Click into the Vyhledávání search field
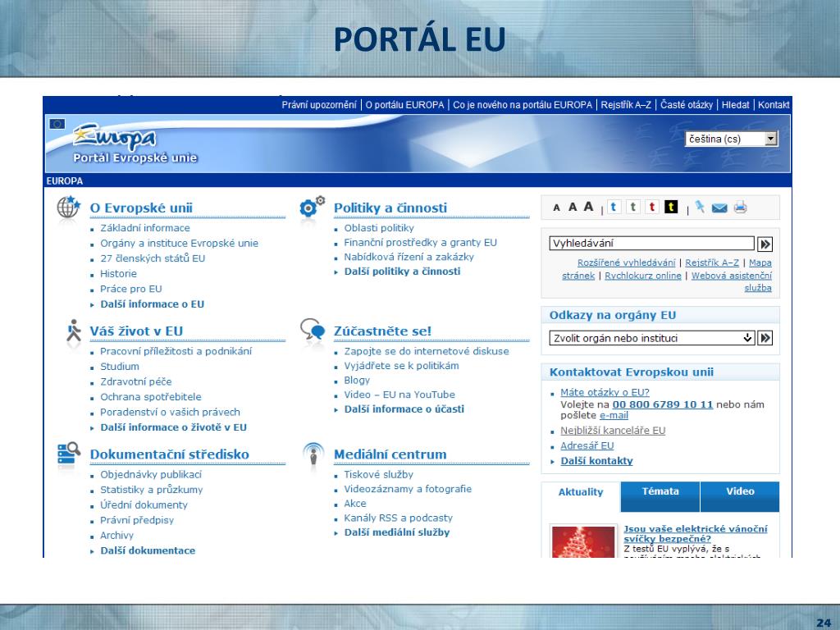 [651, 243]
